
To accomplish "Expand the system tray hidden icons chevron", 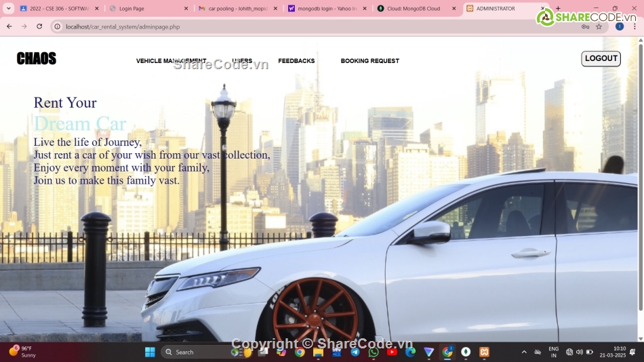I will pyautogui.click(x=524, y=352).
